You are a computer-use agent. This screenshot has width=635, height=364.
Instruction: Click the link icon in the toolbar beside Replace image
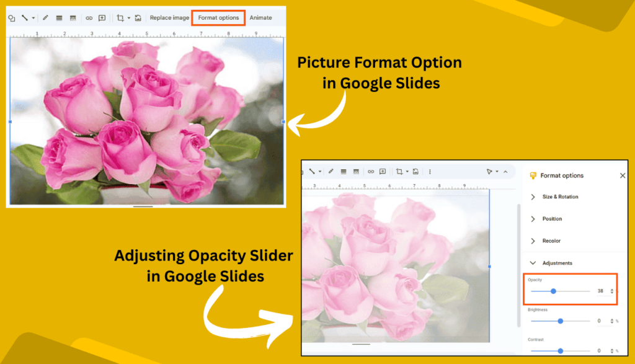point(89,18)
